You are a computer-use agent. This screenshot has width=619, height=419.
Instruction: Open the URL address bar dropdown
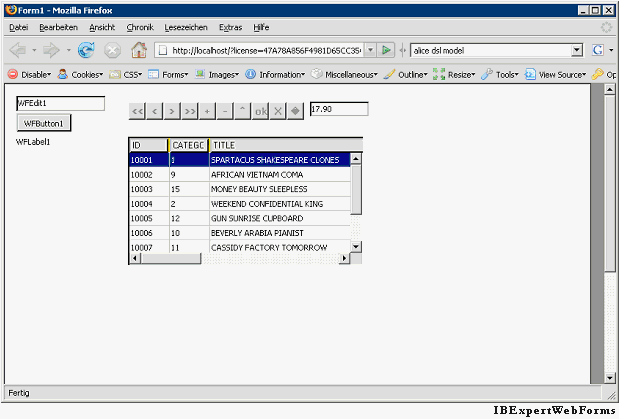[x=369, y=49]
